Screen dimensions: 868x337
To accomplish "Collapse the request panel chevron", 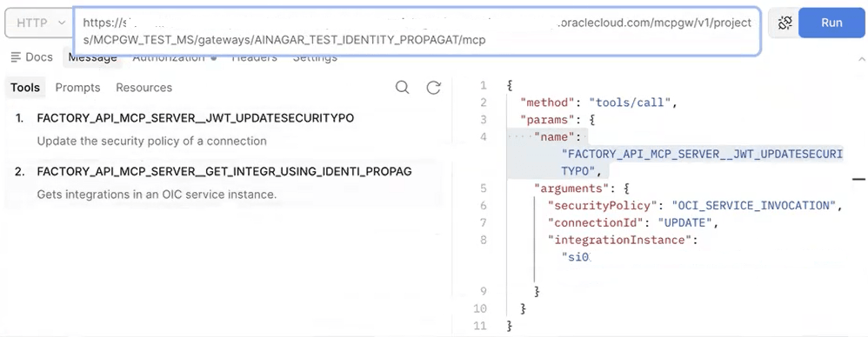I will [861, 58].
